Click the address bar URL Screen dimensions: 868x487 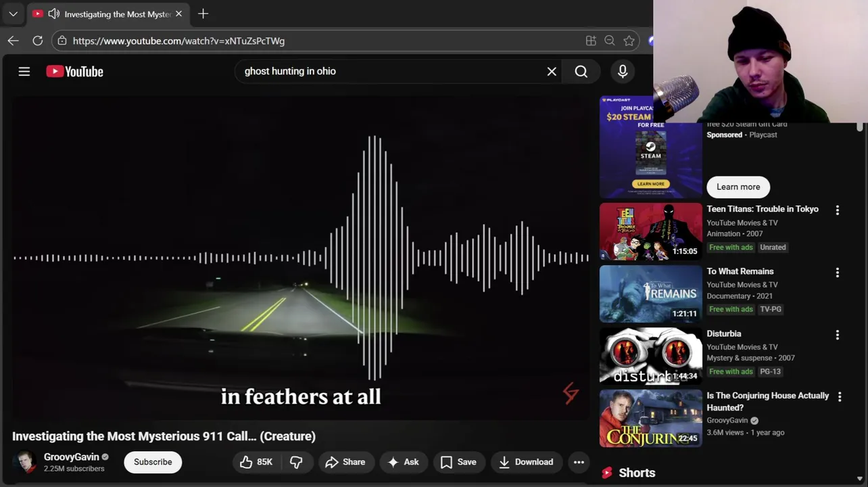click(178, 41)
